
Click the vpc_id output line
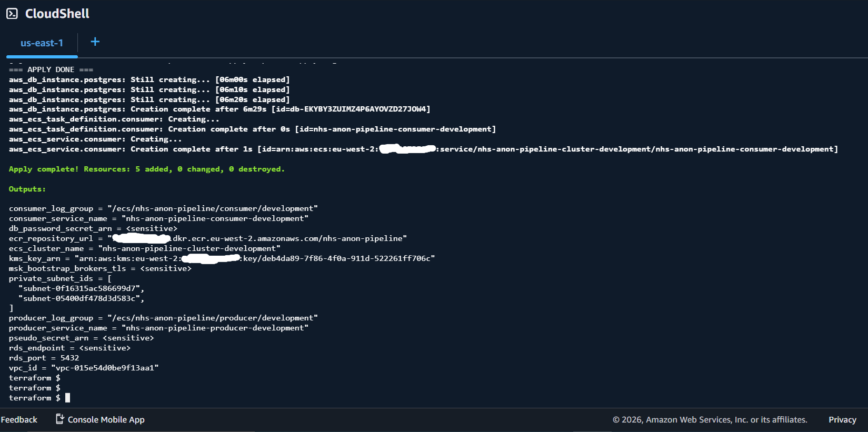(84, 368)
